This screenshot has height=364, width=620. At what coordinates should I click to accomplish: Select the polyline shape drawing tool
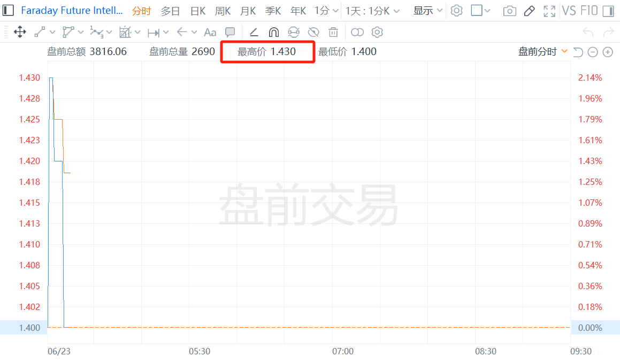click(x=68, y=32)
